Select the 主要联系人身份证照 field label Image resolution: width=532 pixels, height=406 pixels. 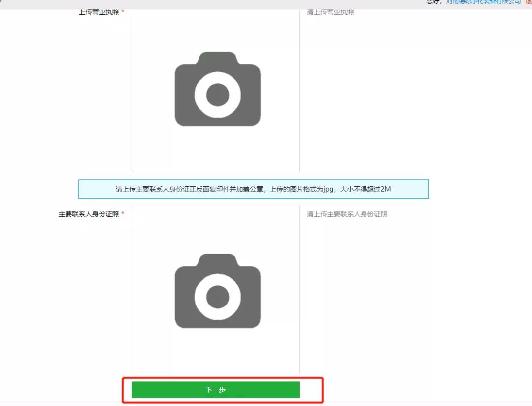89,214
